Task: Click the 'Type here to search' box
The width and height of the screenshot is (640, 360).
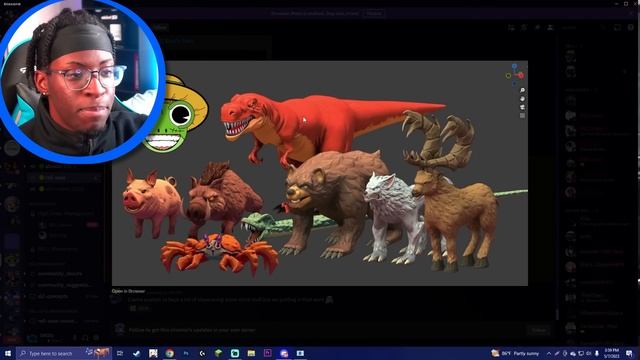Action: [64, 353]
